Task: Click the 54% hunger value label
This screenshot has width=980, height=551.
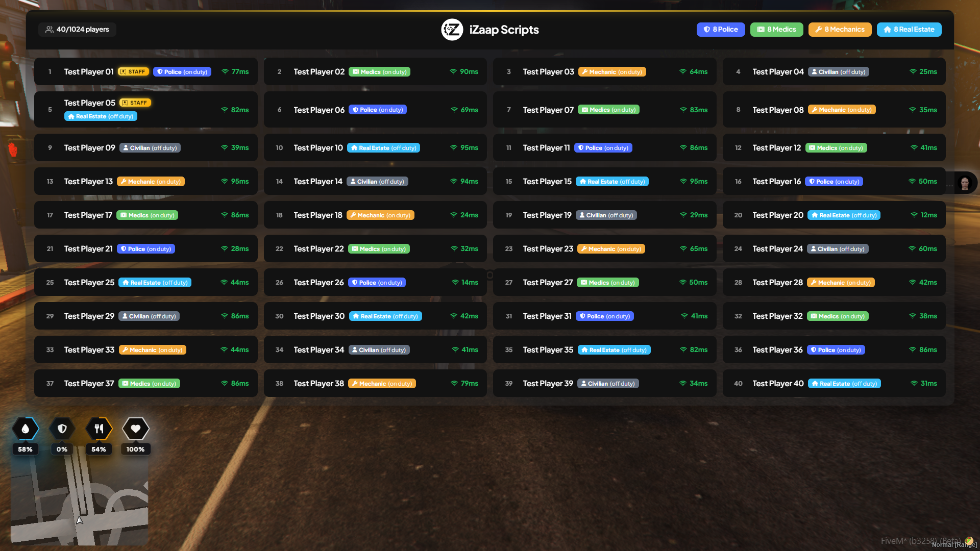Action: [x=99, y=449]
